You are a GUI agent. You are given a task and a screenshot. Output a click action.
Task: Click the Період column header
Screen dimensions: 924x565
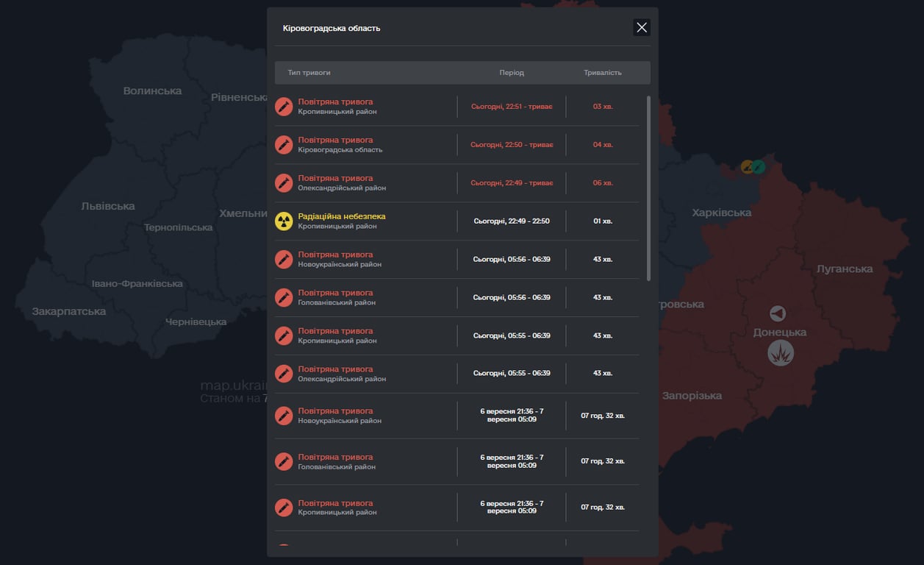click(x=512, y=73)
